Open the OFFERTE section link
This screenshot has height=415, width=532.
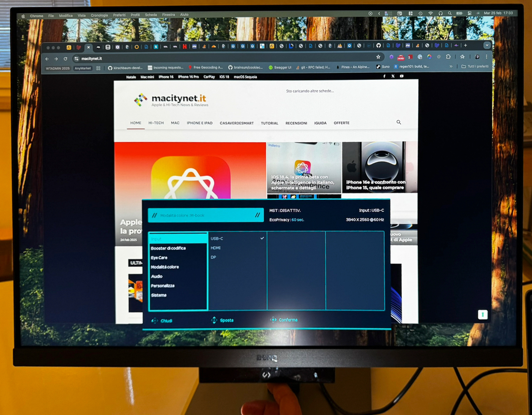(x=342, y=123)
